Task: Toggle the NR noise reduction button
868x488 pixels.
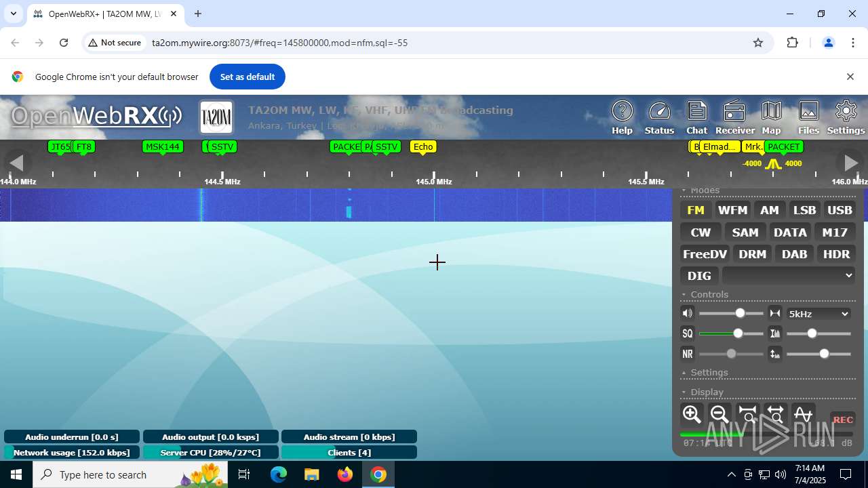Action: click(688, 354)
